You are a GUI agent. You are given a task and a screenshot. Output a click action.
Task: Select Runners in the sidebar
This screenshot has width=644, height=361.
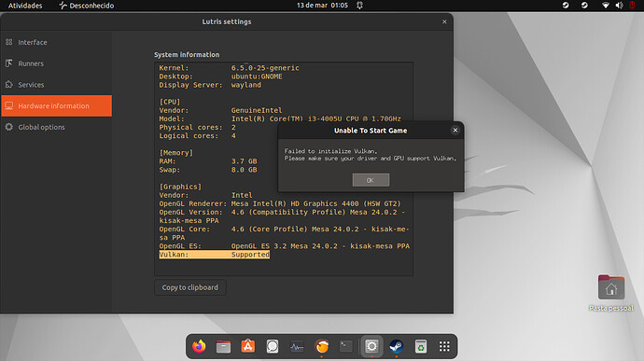point(56,63)
